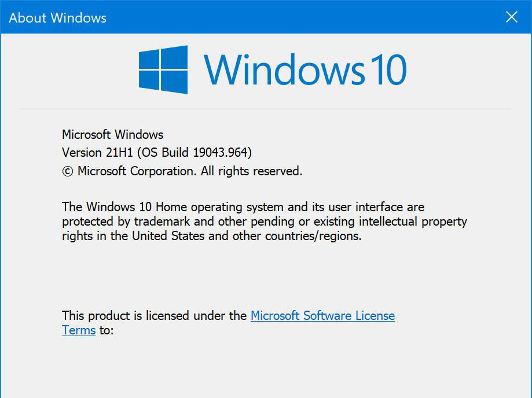Click the line "protected by trademark and other pending"
The image size is (532, 398).
[265, 222]
